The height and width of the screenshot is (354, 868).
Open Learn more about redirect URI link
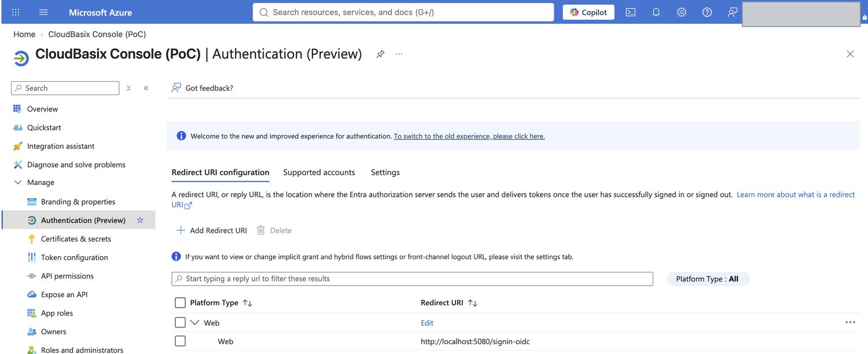(796, 195)
